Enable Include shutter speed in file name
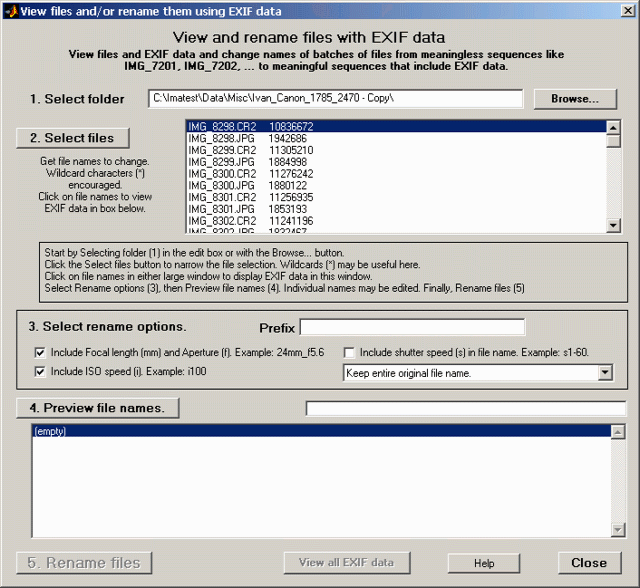 (349, 353)
